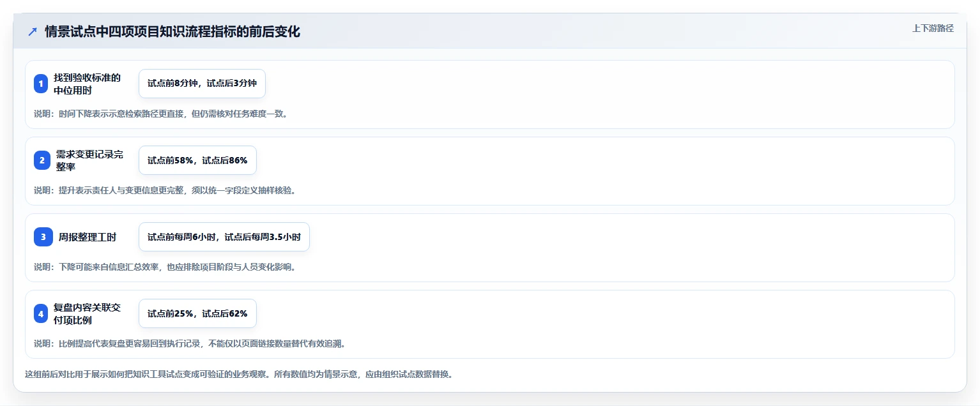Select the label 复盘内容关联交付项比例
The width and height of the screenshot is (980, 406).
[x=88, y=313]
